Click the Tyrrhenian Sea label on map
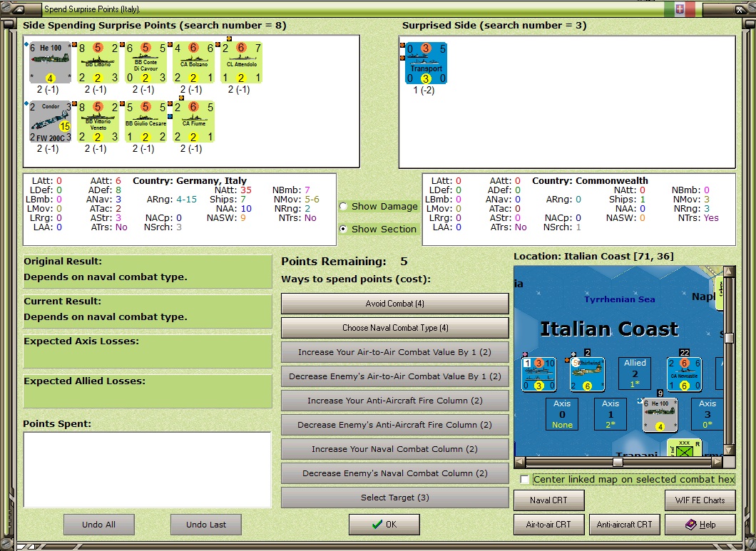756x551 pixels. 620,299
